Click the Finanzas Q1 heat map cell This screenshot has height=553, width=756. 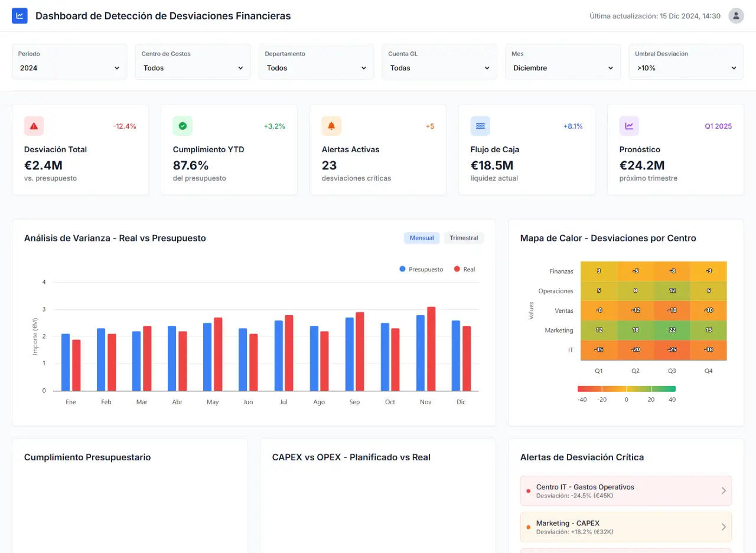tap(599, 271)
